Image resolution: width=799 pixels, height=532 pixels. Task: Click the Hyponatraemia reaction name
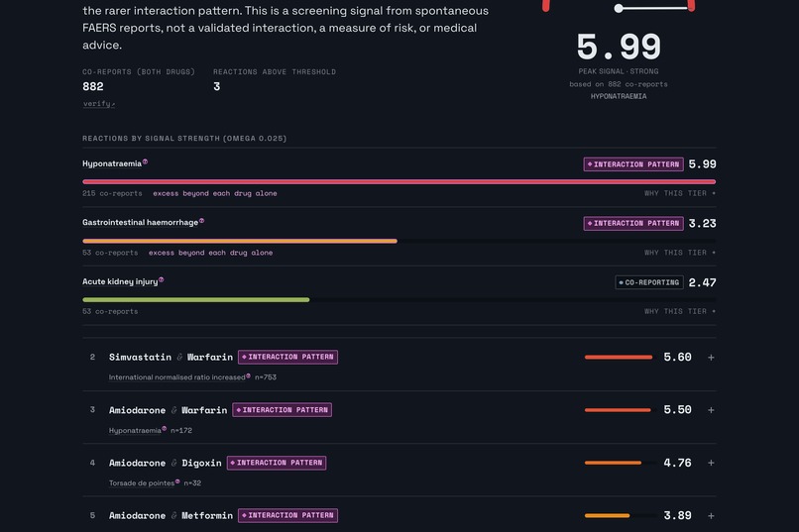112,163
